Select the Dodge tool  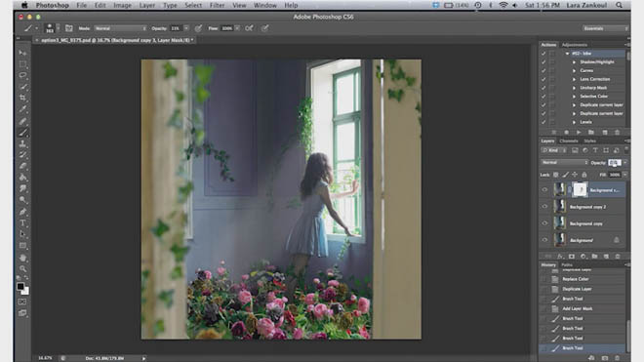point(22,200)
